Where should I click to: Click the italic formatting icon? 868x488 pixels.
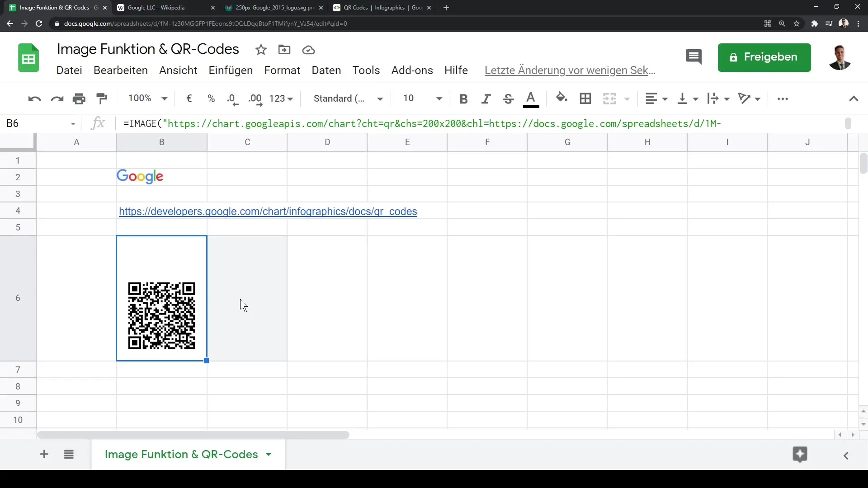(486, 99)
